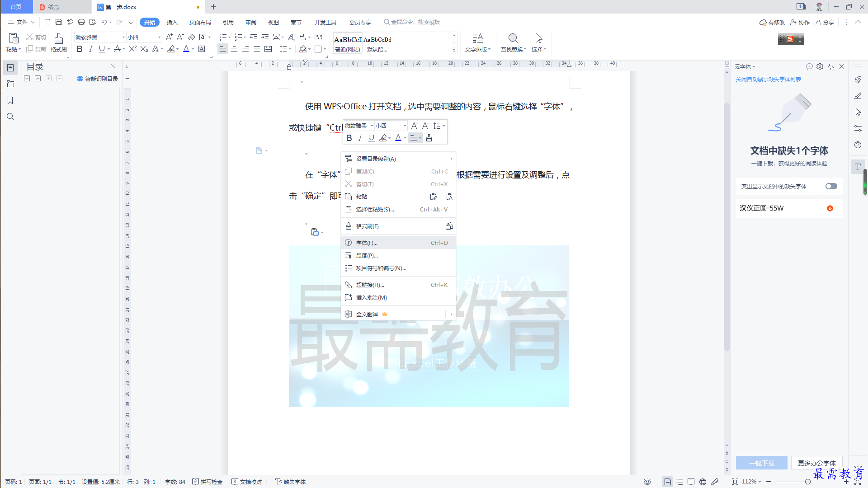Screen dimensions: 868x488
Task: Open Find and Replace (查找替换) tool
Action: pos(513,43)
